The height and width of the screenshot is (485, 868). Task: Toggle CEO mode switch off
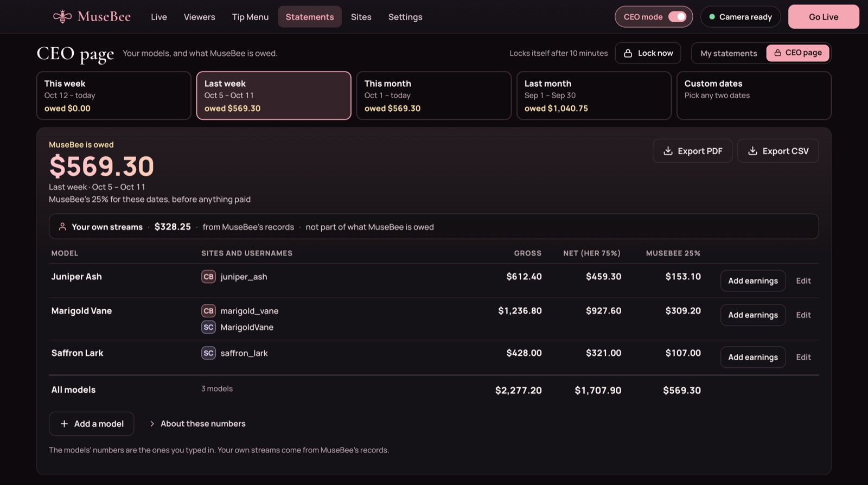677,17
